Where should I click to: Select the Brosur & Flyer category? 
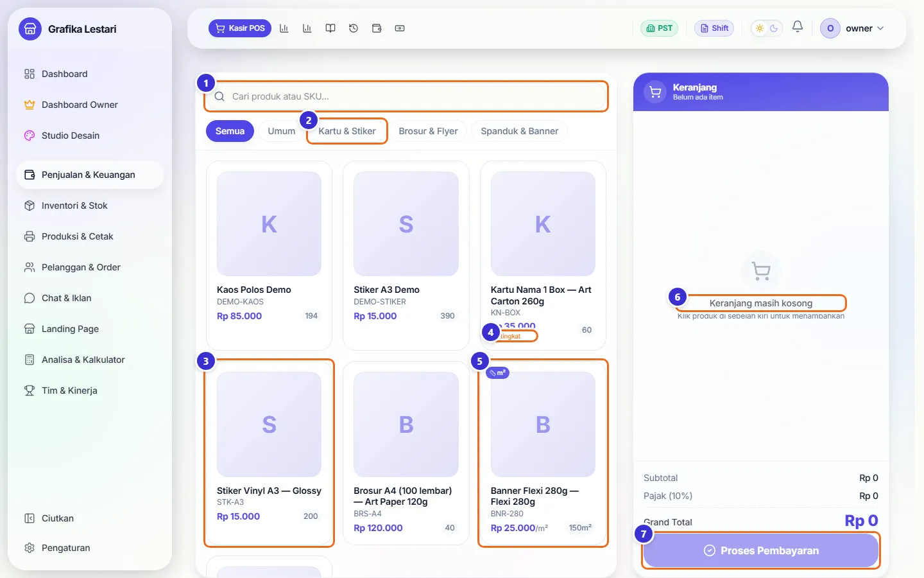point(429,131)
